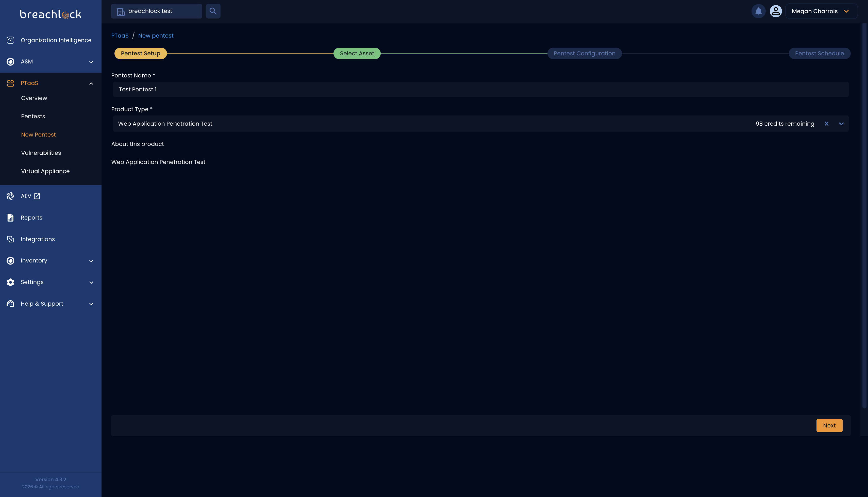Open the Product Type dropdown arrow
Screen dimensions: 868x497
841,124
